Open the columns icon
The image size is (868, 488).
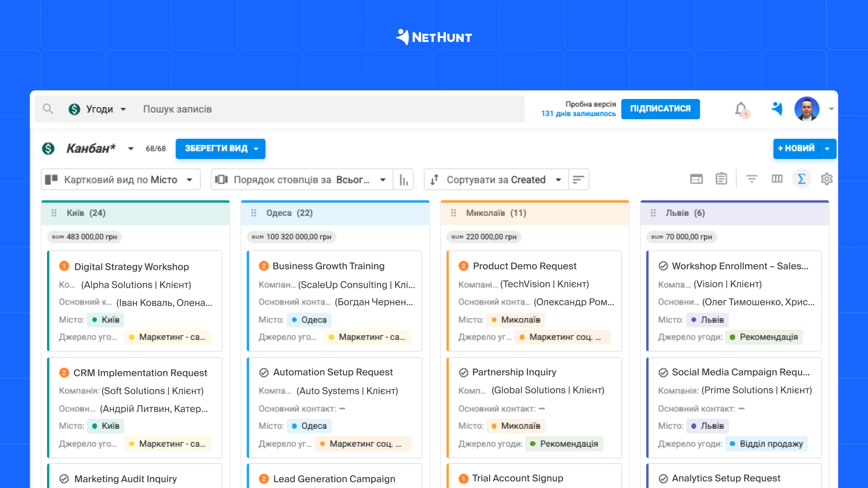[x=777, y=179]
